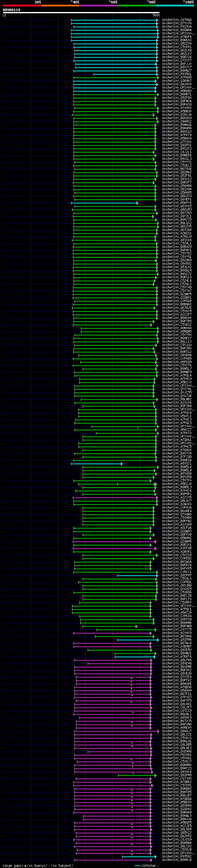The width and height of the screenshot is (197, 868).
Task: Click the purple ~60% identity legend segment
Action: (99, 6)
